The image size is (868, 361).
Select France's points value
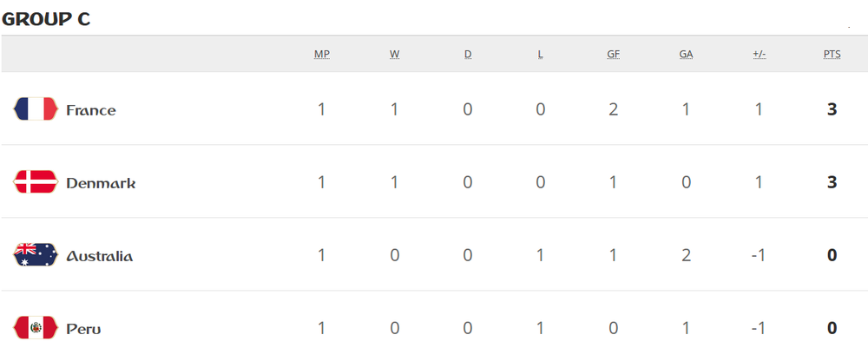coord(832,109)
